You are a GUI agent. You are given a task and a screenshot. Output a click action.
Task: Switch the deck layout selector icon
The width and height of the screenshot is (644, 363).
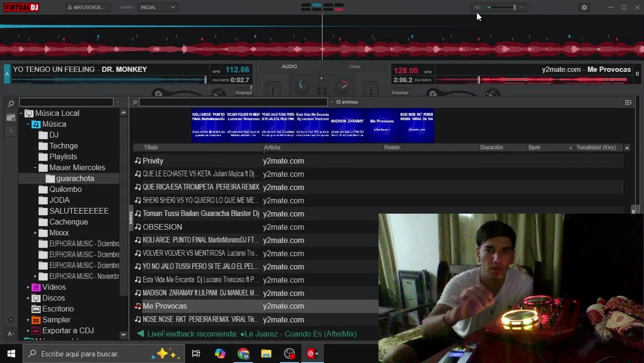point(323,7)
